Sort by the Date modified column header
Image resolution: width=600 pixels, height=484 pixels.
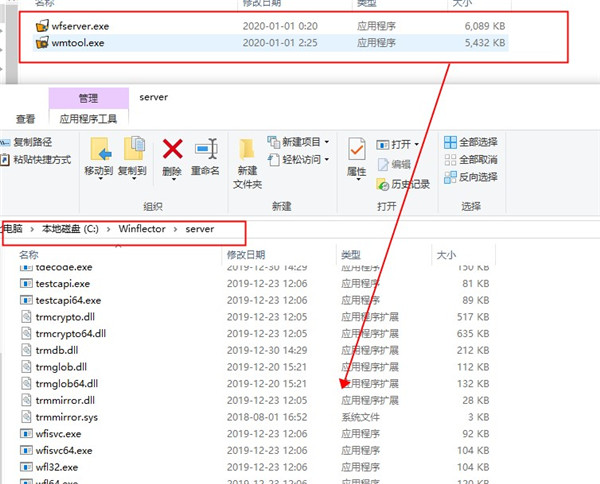246,254
